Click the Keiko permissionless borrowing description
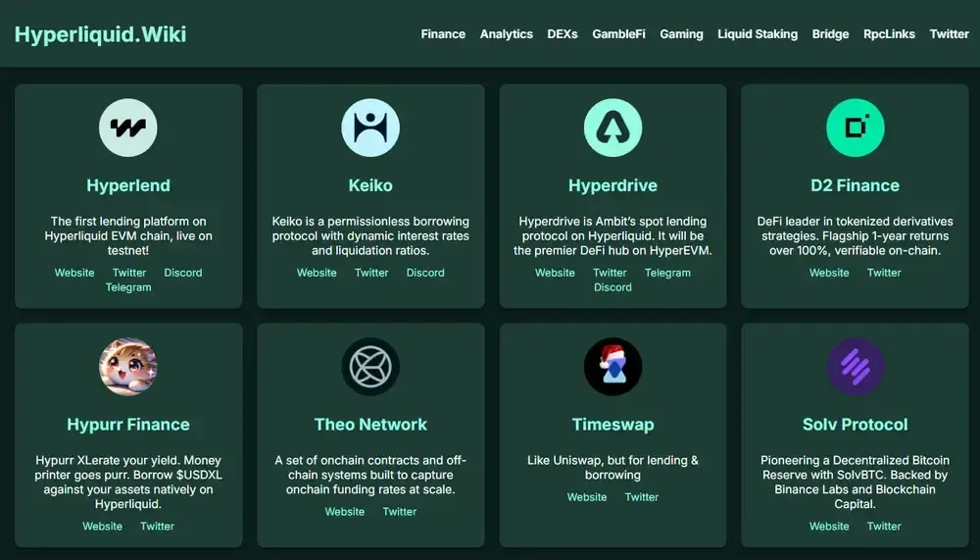Screen dimensions: 980x560 point(370,236)
